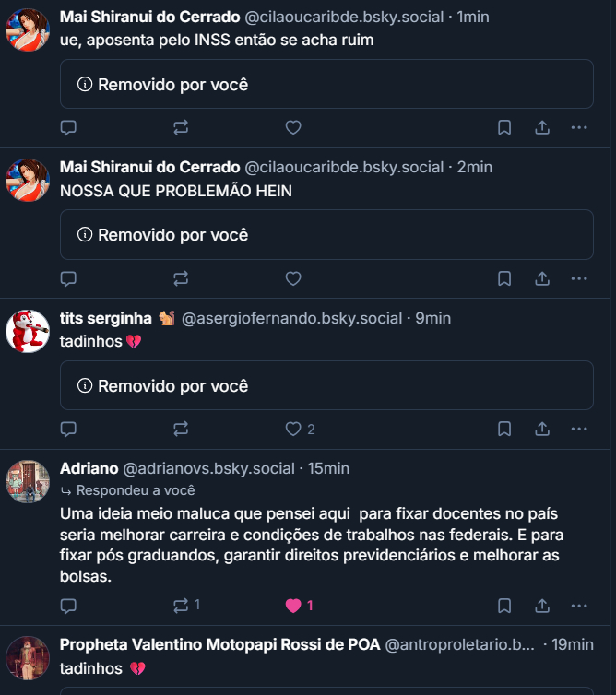
Task: Like tits serginha's post with 2 likes
Action: coord(294,429)
